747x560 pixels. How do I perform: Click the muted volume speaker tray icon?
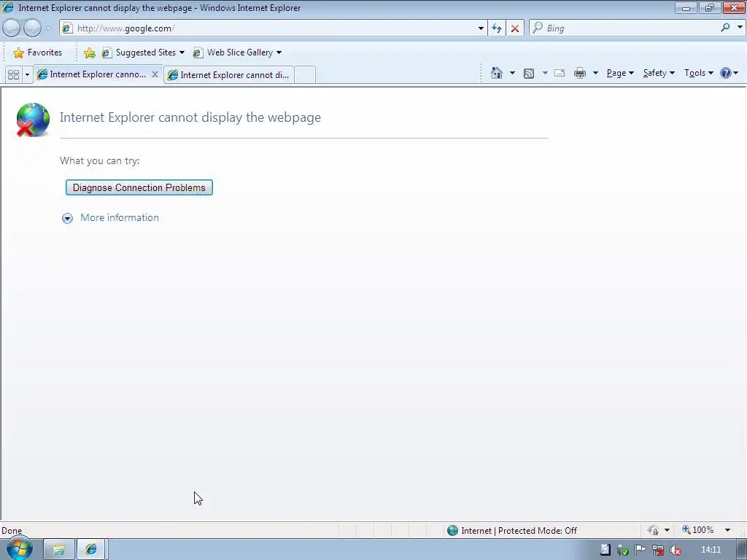tap(675, 551)
